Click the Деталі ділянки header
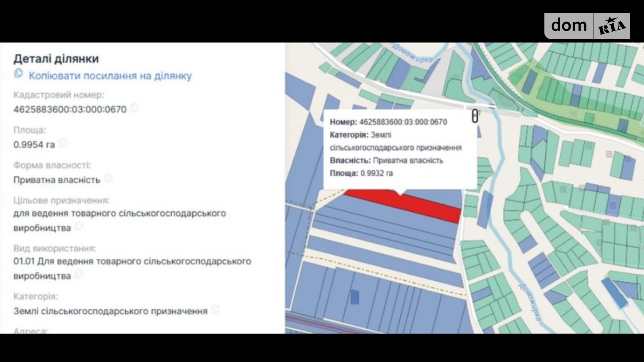Image resolution: width=644 pixels, height=362 pixels. coord(56,59)
